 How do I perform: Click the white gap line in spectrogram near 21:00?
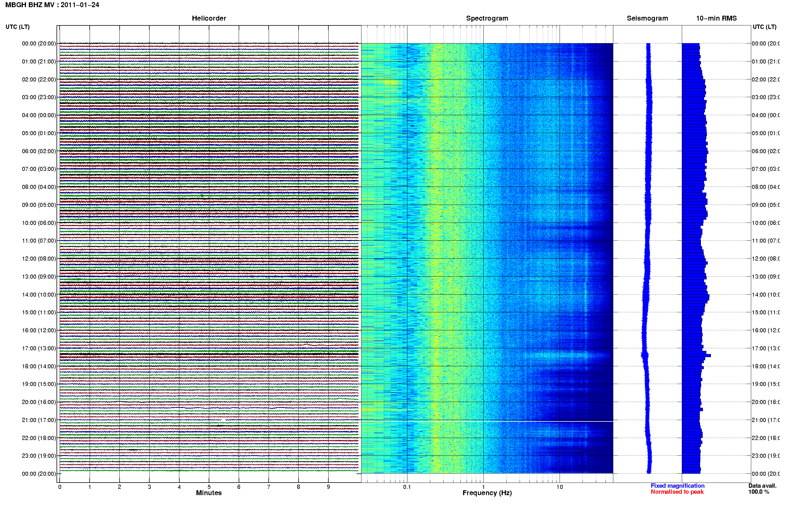click(x=487, y=421)
